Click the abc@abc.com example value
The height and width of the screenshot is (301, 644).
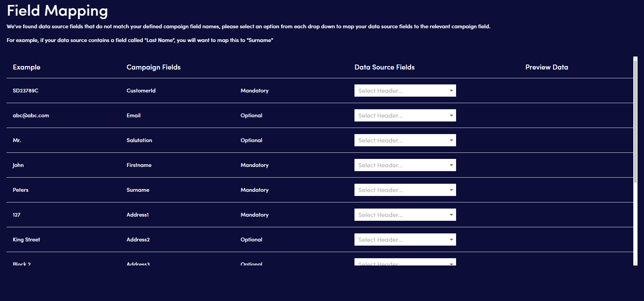pyautogui.click(x=31, y=115)
